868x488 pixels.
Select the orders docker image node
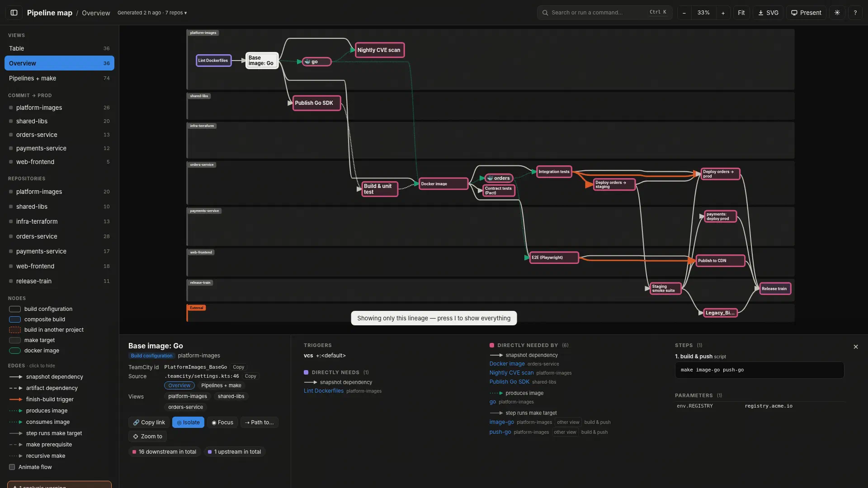499,178
